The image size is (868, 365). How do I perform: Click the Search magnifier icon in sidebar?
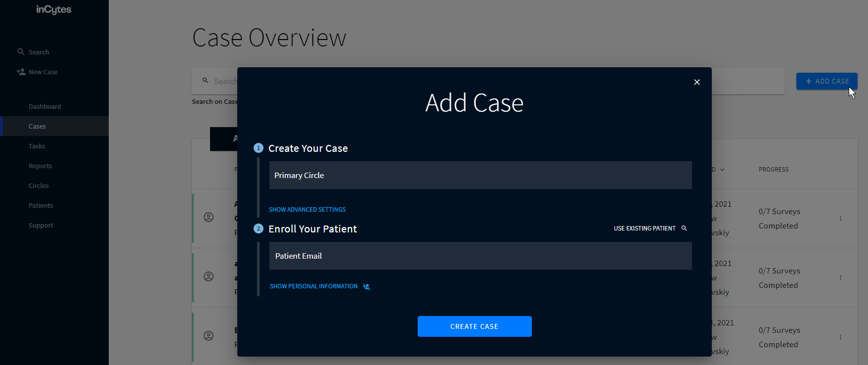click(21, 52)
